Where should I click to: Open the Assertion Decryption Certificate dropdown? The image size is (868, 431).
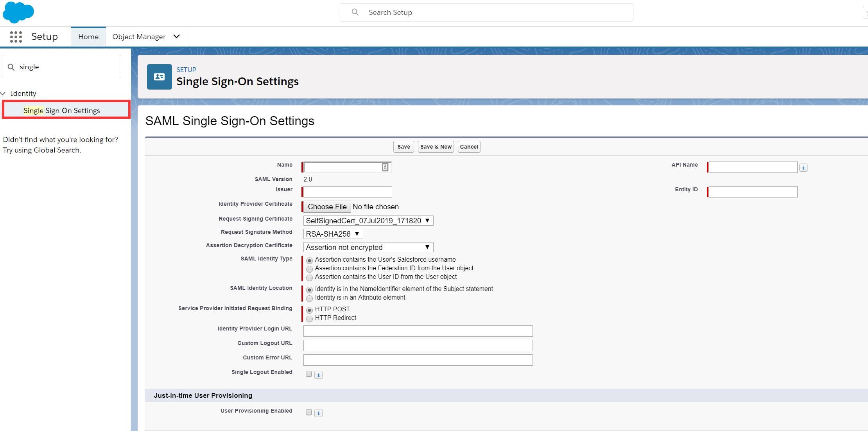tap(368, 248)
